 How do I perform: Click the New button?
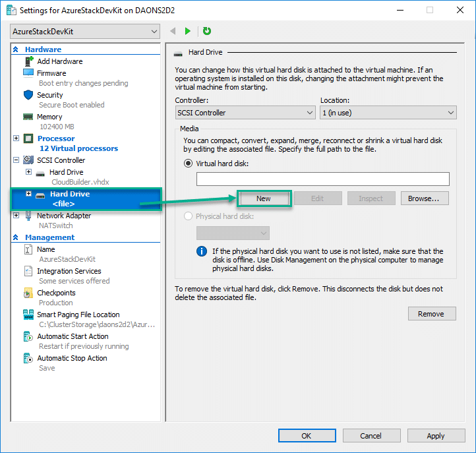(264, 198)
